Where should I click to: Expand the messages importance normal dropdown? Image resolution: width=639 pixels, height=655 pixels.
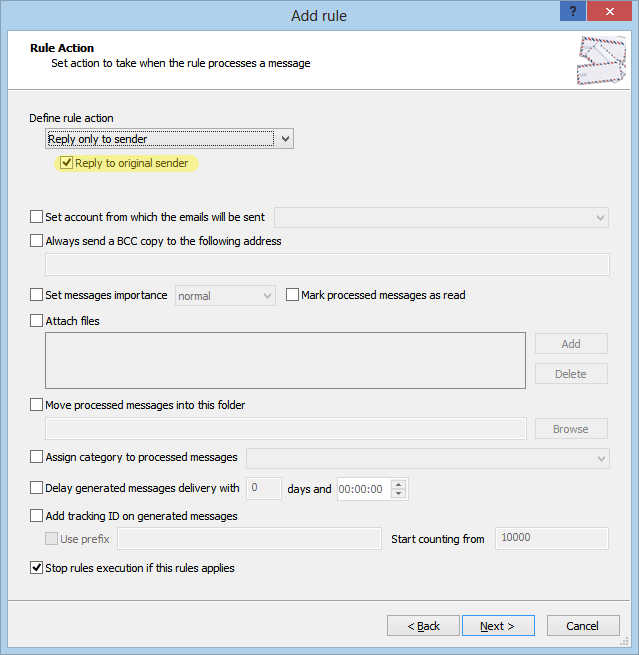pyautogui.click(x=225, y=296)
